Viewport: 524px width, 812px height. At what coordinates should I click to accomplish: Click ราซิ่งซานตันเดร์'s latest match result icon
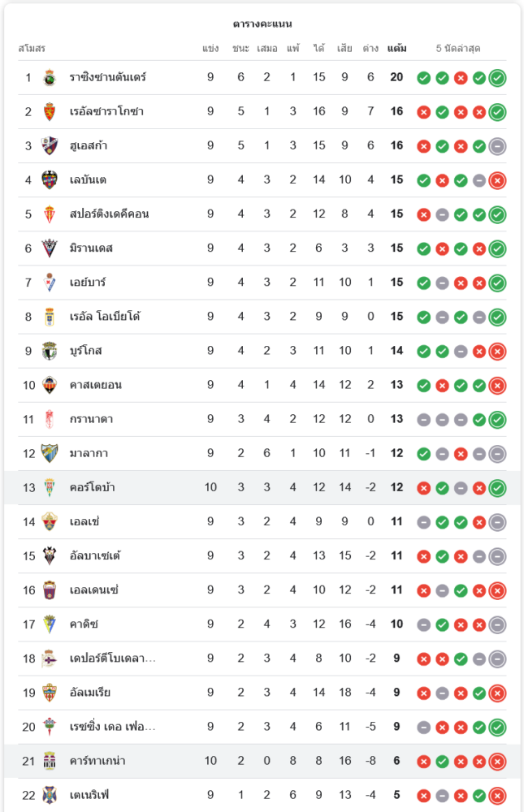click(x=498, y=78)
